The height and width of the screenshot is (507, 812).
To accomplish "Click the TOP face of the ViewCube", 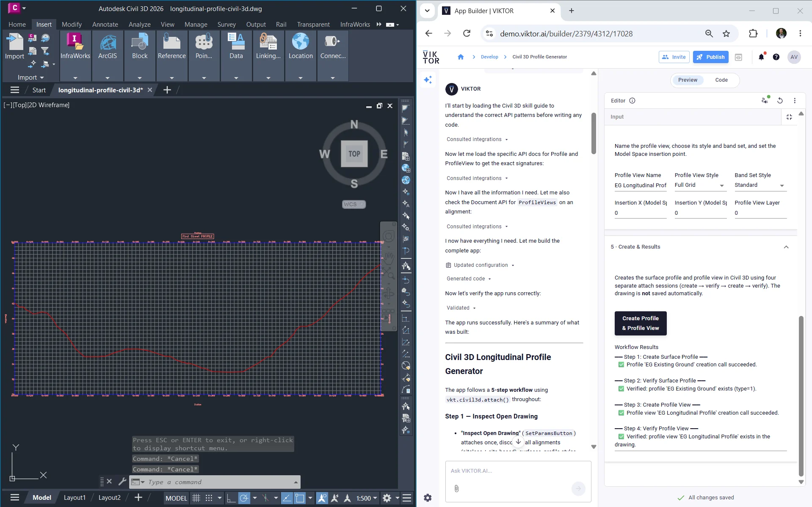I will (x=354, y=154).
